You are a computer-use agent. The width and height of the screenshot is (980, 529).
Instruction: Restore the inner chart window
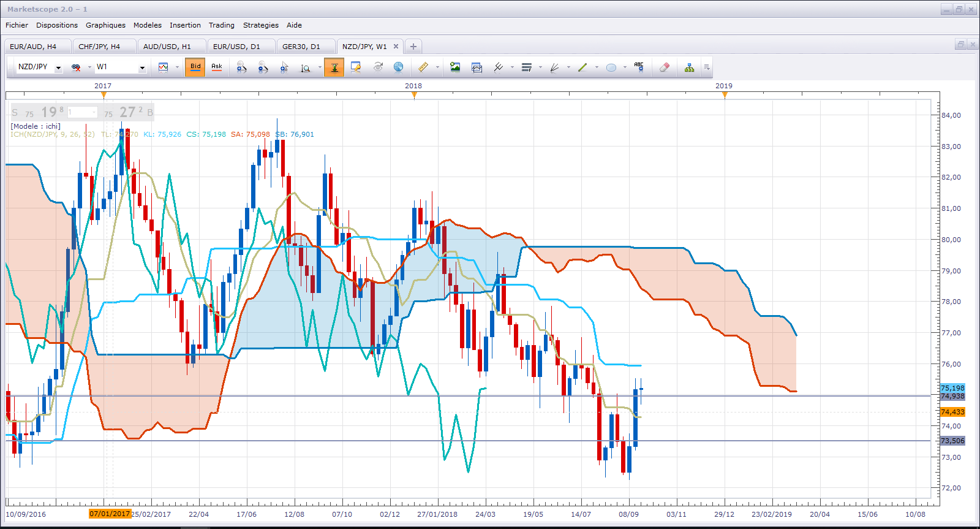[960, 44]
